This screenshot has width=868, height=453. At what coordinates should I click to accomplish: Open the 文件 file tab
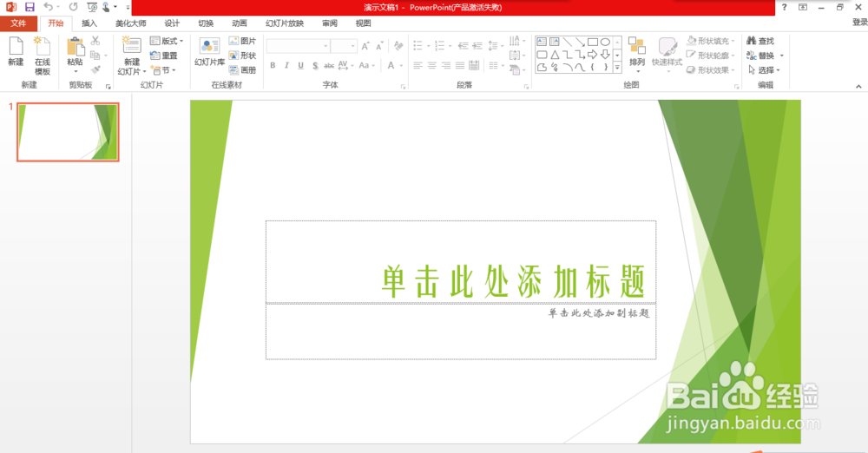point(19,23)
